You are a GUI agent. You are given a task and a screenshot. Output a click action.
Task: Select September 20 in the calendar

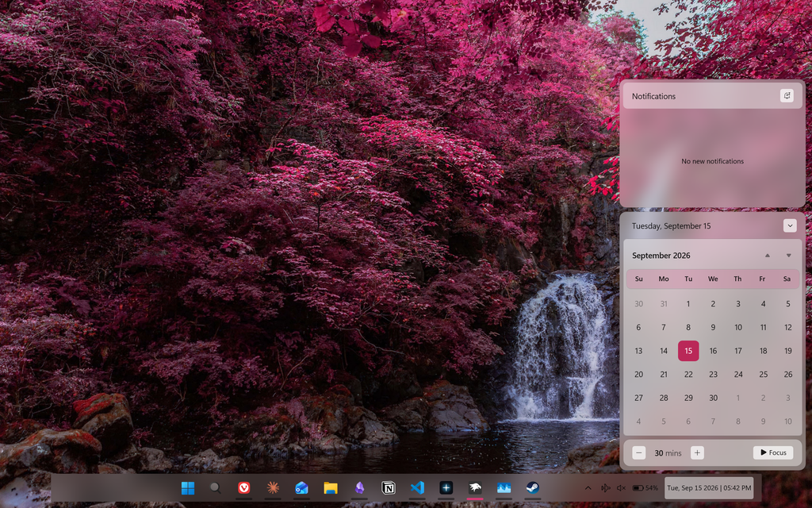click(x=638, y=375)
